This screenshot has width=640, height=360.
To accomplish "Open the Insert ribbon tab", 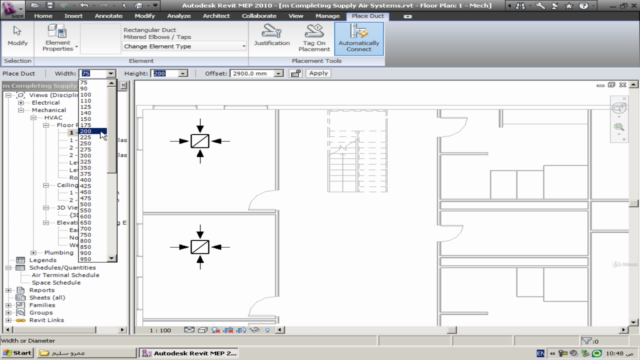I will 73,16.
